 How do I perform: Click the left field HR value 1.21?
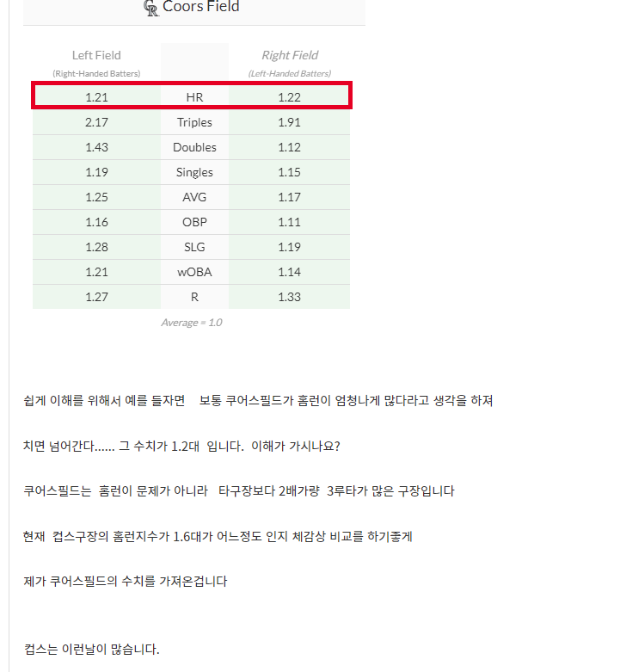coord(96,97)
